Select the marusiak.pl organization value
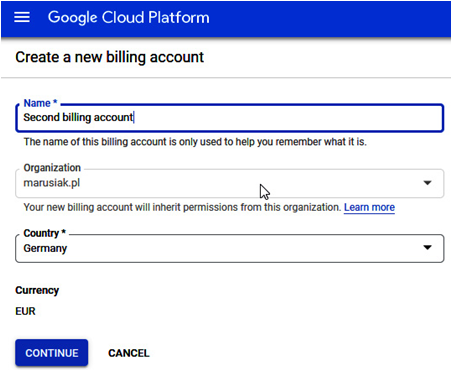The width and height of the screenshot is (453, 370). [x=52, y=183]
